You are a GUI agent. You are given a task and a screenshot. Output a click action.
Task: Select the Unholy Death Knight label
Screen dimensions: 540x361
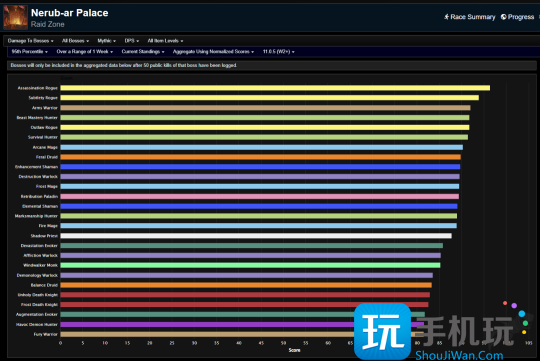click(x=38, y=295)
